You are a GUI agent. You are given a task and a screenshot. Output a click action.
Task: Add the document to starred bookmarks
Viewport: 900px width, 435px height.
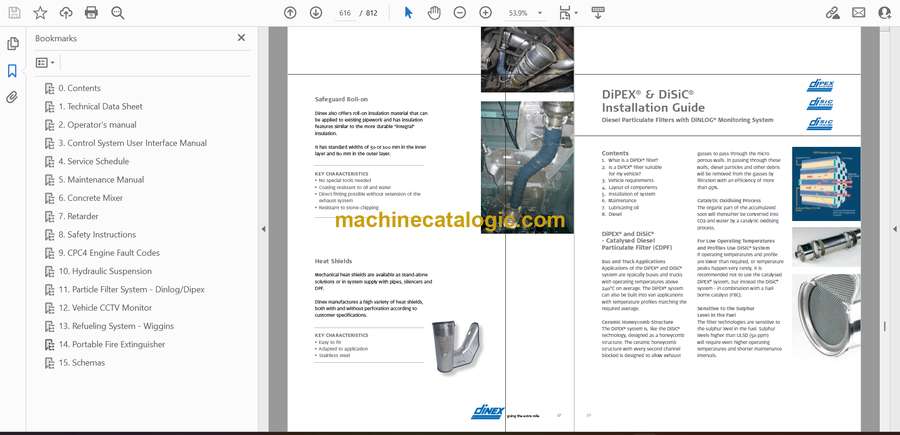pos(40,13)
